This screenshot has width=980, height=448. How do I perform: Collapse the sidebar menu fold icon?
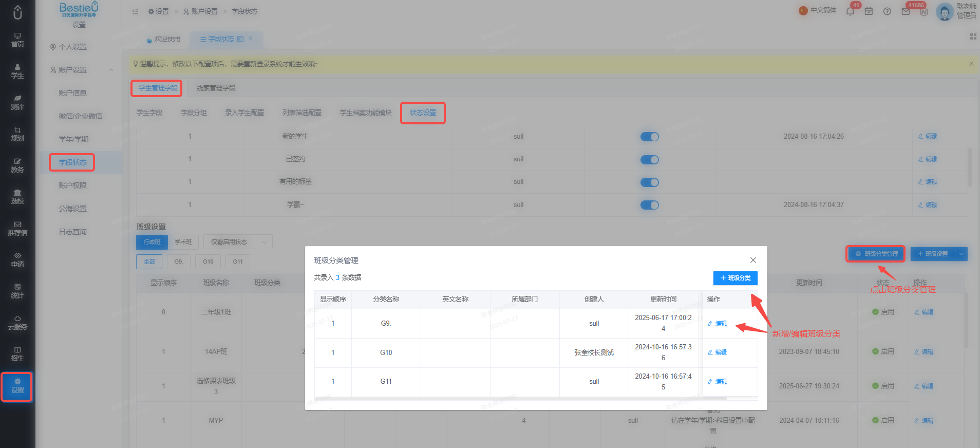coord(135,11)
